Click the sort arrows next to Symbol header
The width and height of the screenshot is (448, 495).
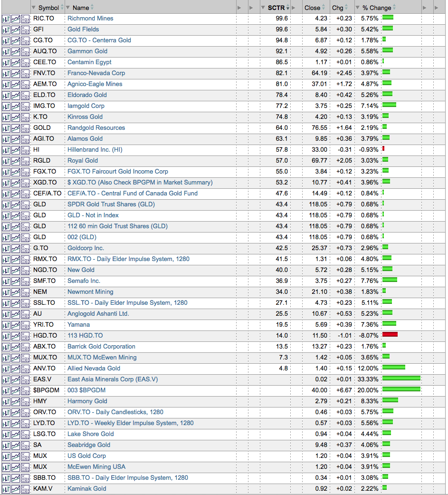[x=62, y=8]
